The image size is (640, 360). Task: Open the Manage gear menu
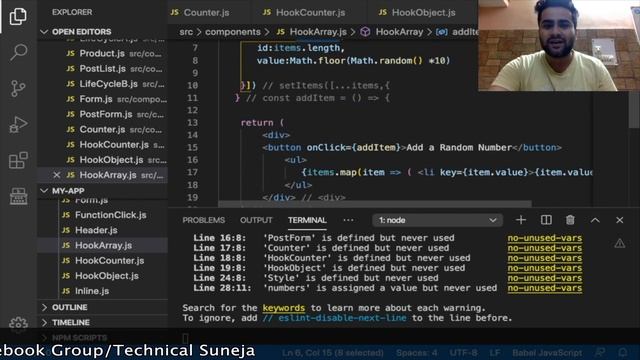pos(18,324)
